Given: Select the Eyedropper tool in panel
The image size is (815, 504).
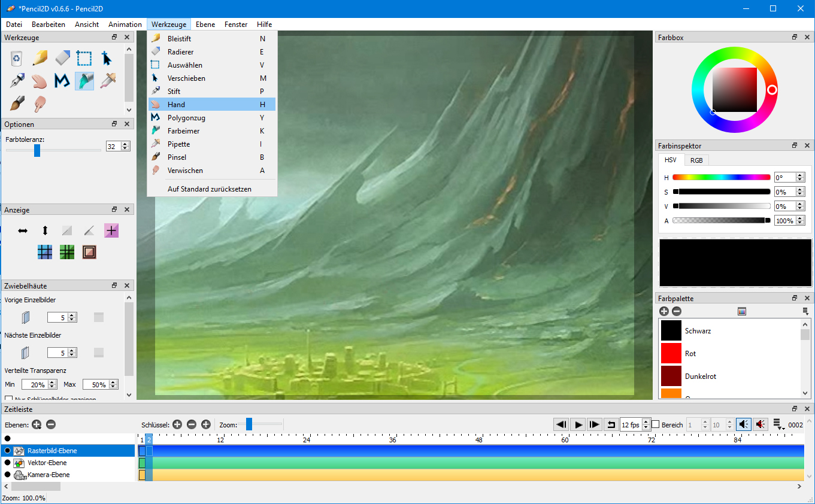Looking at the screenshot, I should click(107, 81).
